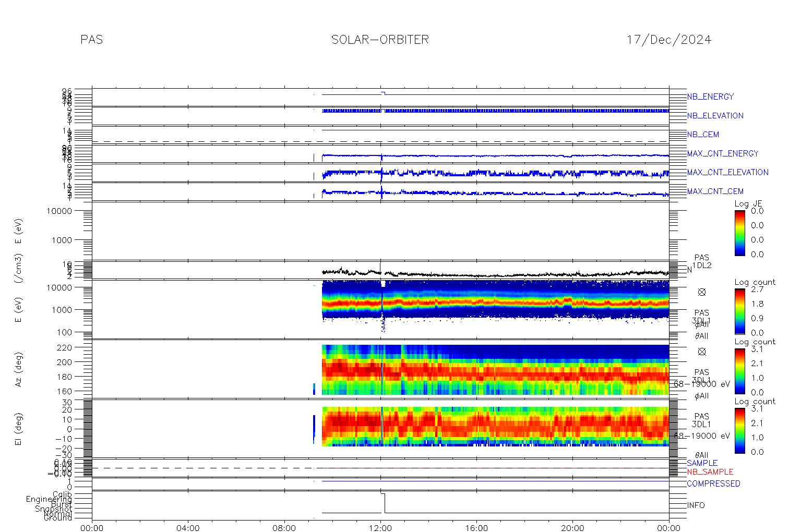
Task: Select the 16:00 time tick label
Action: [476, 528]
